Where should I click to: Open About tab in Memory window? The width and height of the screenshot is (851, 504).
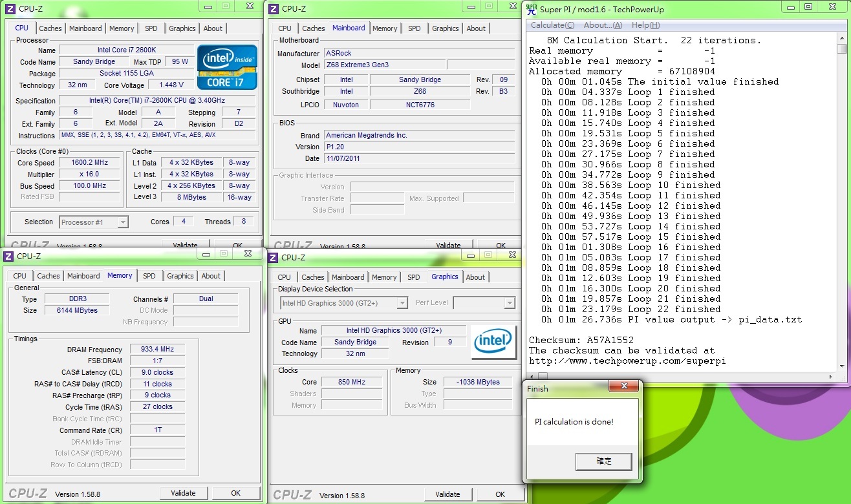tap(211, 276)
